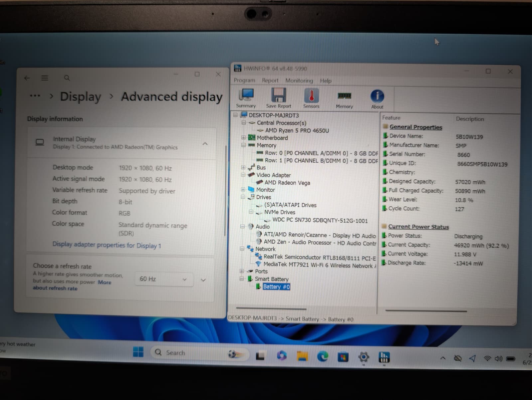The image size is (532, 400).
Task: Click horizontal scrollbar of HWiNFO details pane
Action: point(426,311)
